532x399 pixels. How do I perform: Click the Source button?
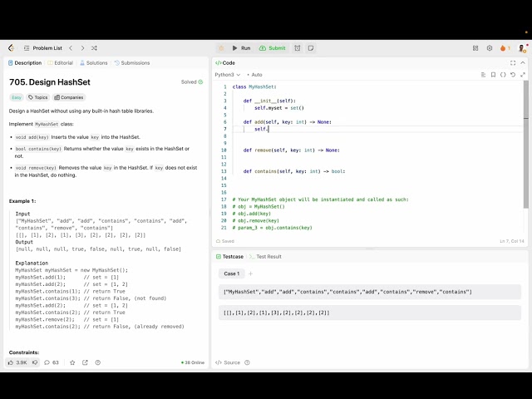(228, 362)
